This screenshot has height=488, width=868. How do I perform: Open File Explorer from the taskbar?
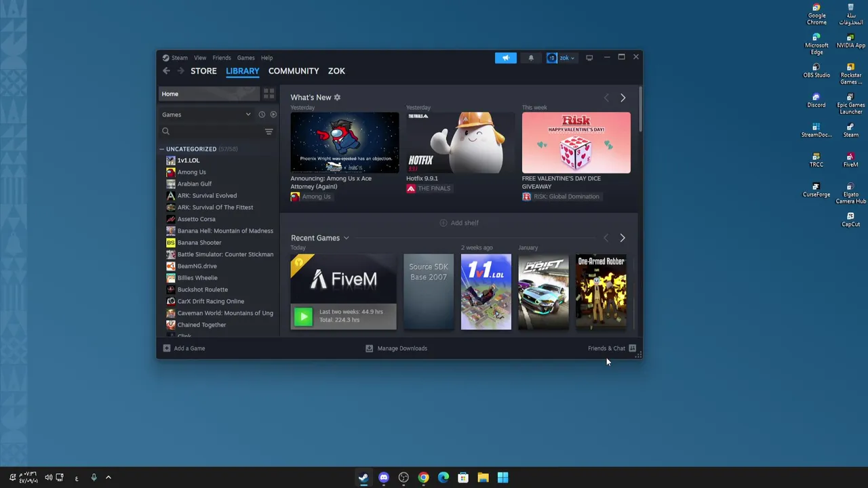coord(483,478)
